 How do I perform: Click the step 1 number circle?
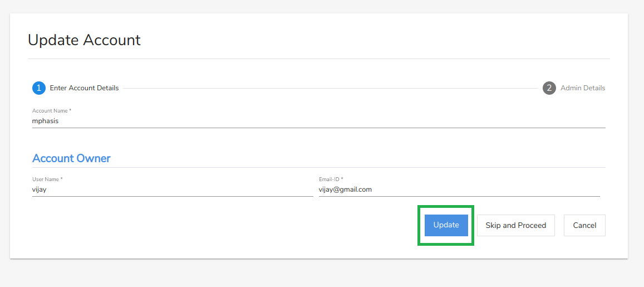[39, 88]
